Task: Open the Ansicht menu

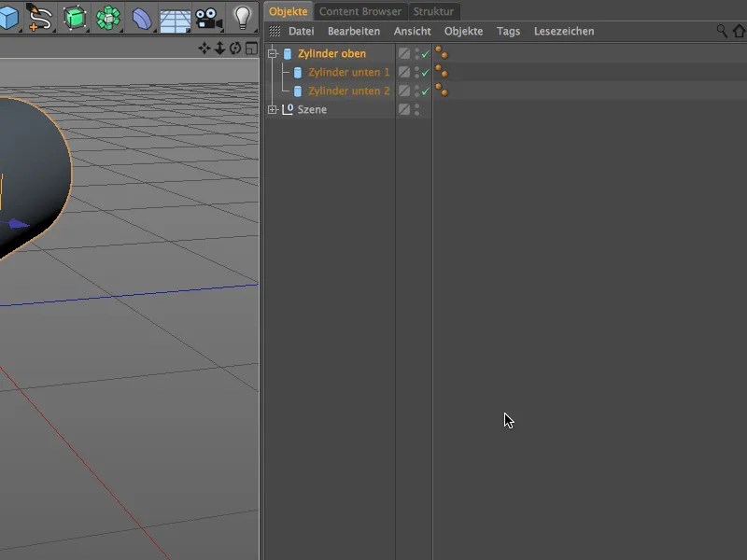Action: pos(412,31)
